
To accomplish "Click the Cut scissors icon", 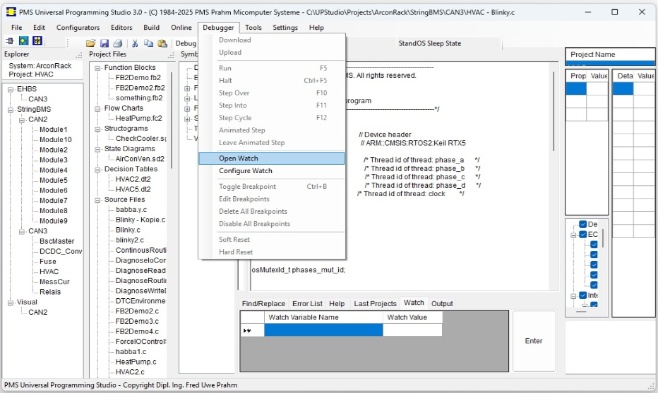I will tap(135, 43).
